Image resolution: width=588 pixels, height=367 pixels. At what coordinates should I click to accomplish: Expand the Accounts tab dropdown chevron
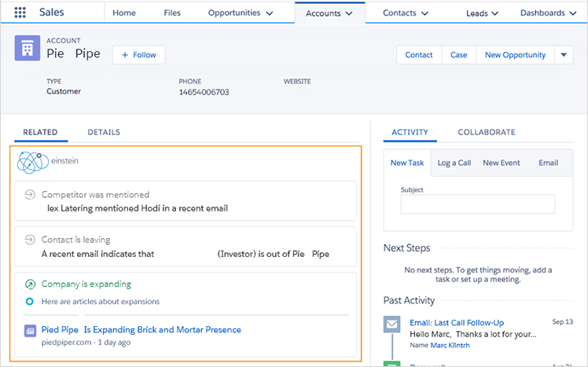click(349, 13)
